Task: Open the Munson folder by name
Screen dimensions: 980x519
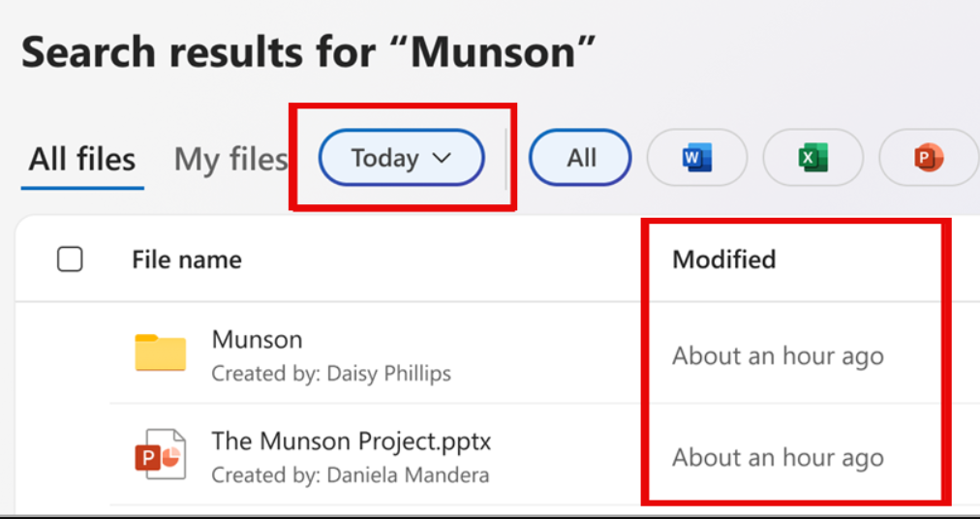Action: [x=257, y=340]
